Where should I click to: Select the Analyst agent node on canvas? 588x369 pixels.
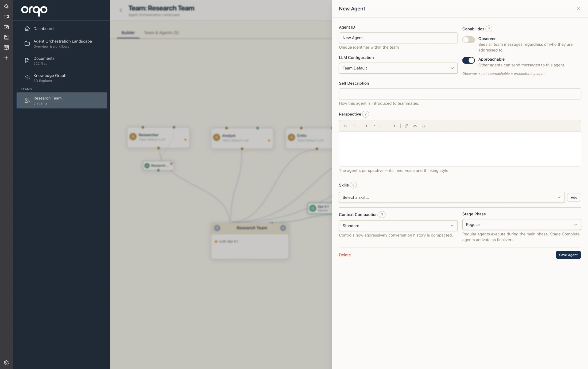pyautogui.click(x=242, y=138)
